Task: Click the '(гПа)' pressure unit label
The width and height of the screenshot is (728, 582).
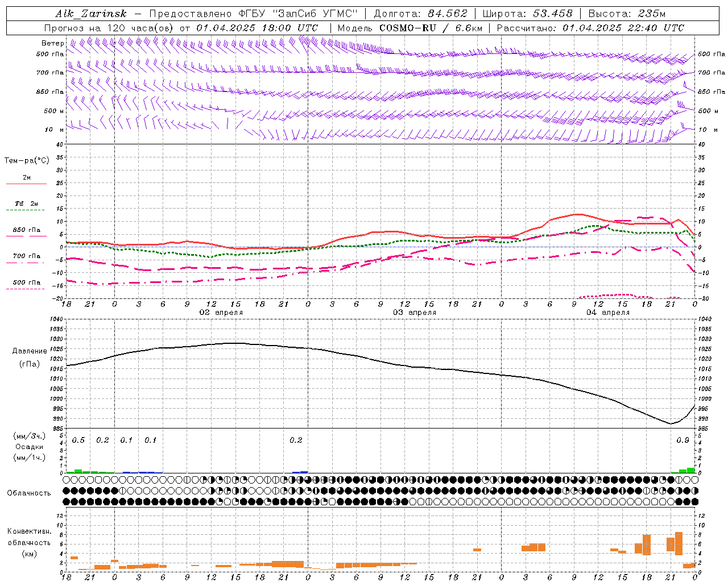Action: [30, 364]
